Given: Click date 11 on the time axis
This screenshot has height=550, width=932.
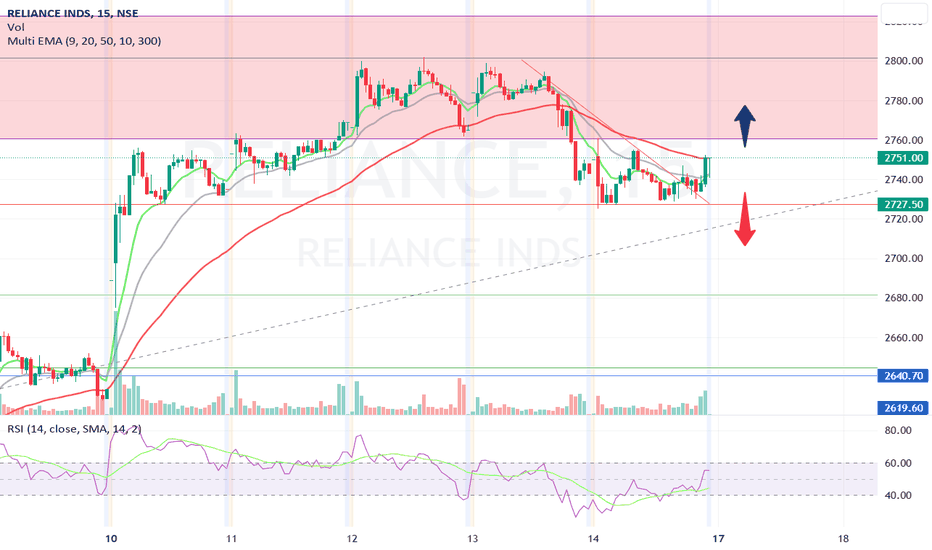Looking at the screenshot, I should pyautogui.click(x=231, y=539).
